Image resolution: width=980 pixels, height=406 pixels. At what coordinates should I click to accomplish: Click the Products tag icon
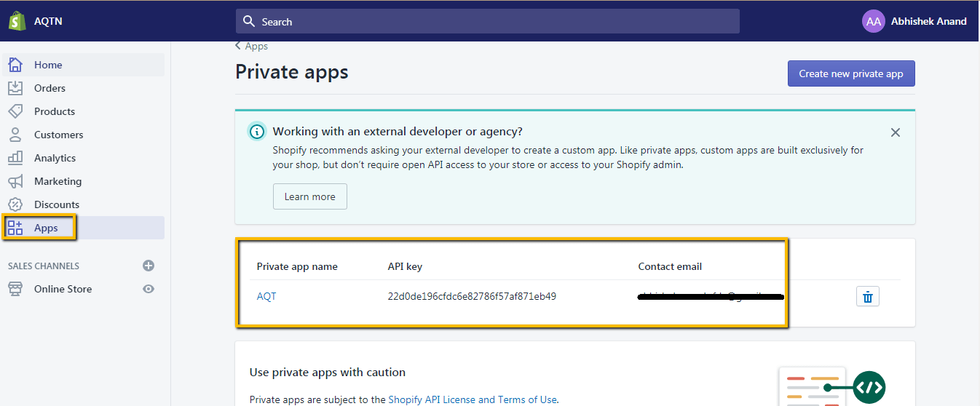tap(15, 111)
